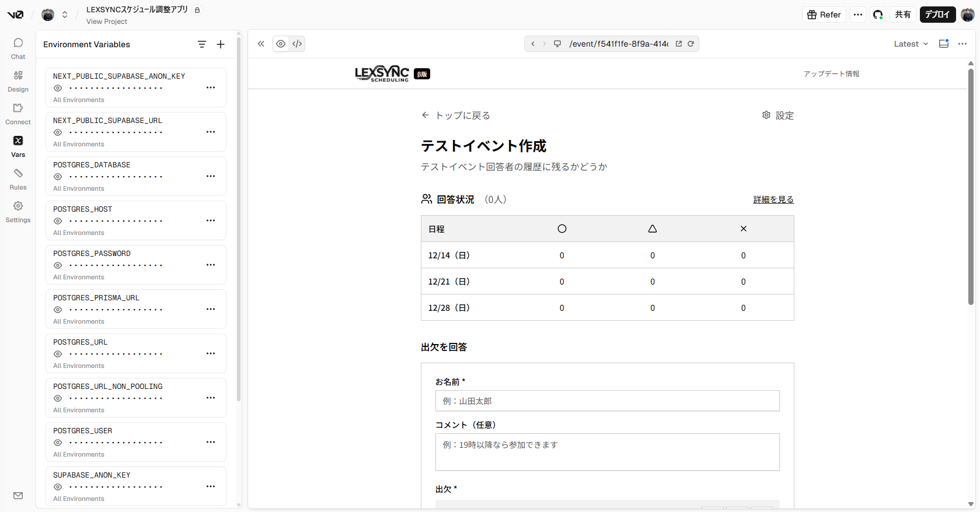Open the 詳細を見る link
The image size is (980, 512).
tap(773, 199)
